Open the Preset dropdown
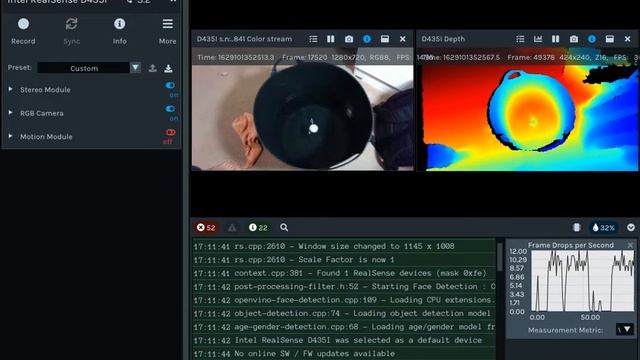This screenshot has height=360, width=640. 135,67
